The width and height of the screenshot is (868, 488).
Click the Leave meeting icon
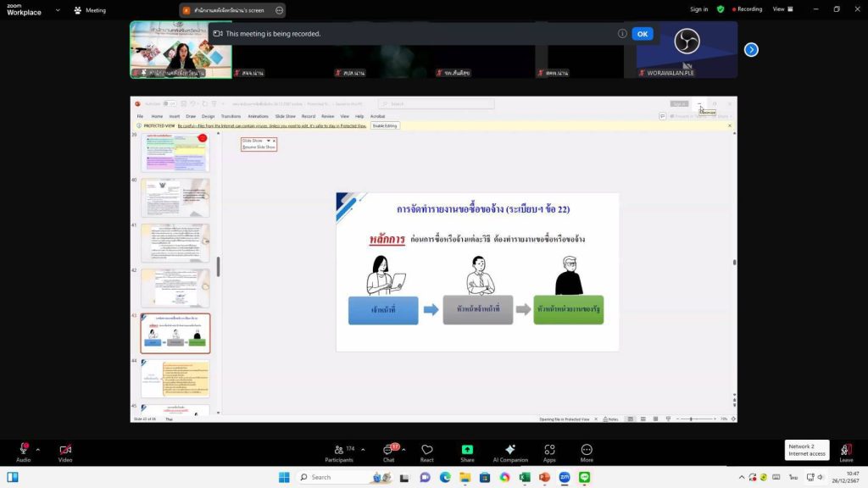click(x=845, y=449)
